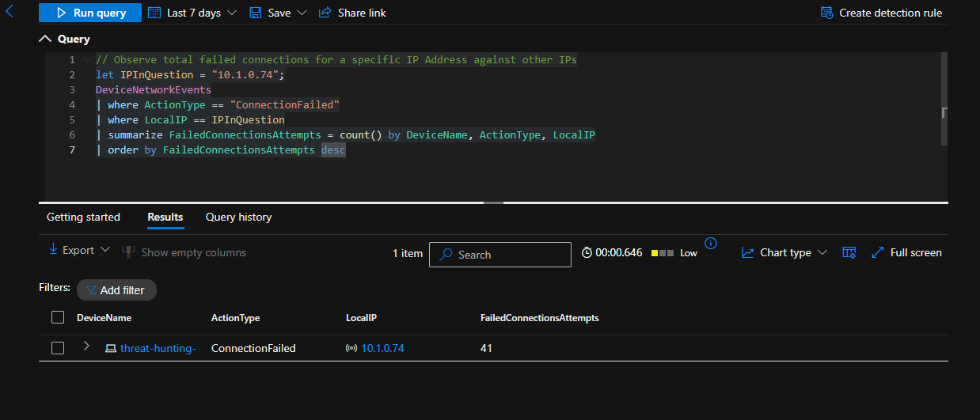The image size is (980, 420).
Task: Click the Save floppy disk icon
Action: coord(255,13)
